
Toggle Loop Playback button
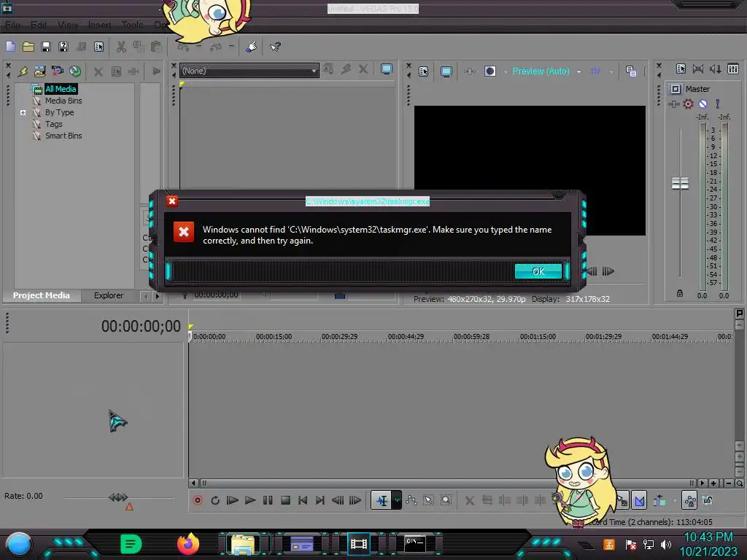point(215,500)
